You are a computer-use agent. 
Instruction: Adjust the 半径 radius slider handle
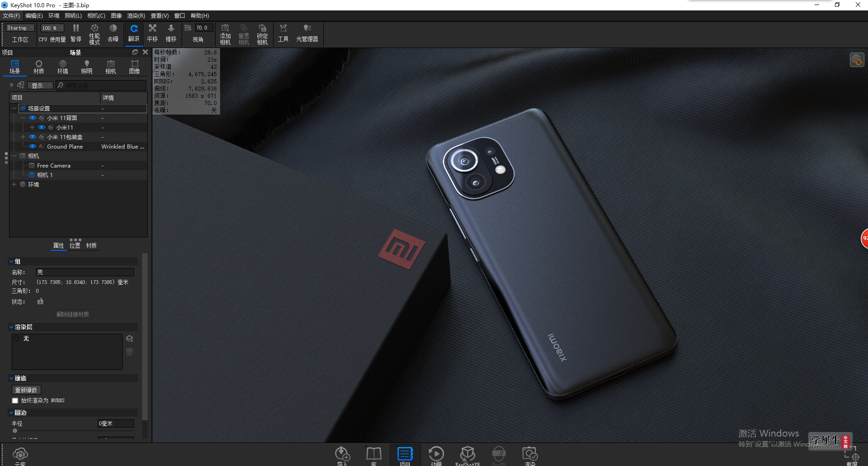tap(15, 431)
